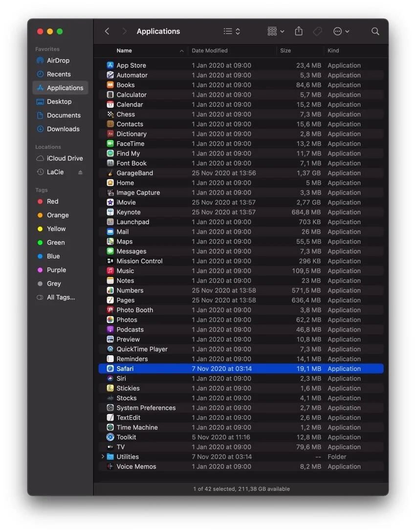Sort by Date Modified column
The width and height of the screenshot is (416, 532).
209,50
